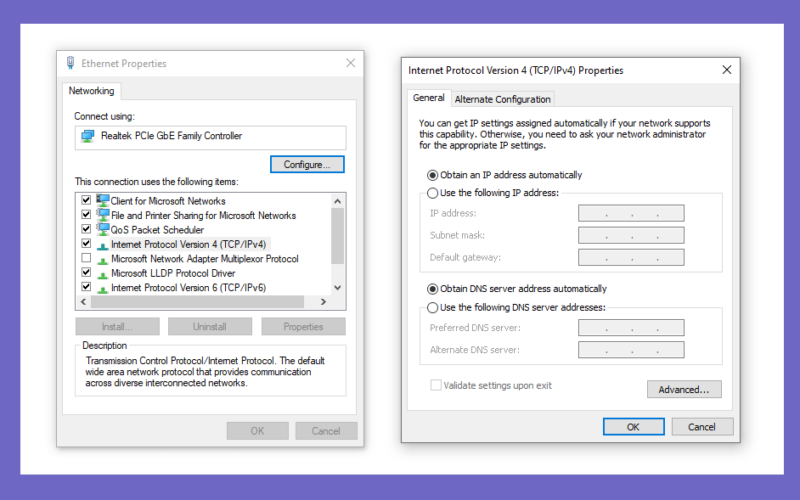Image resolution: width=800 pixels, height=500 pixels.
Task: Click the Configure... button
Action: (307, 164)
